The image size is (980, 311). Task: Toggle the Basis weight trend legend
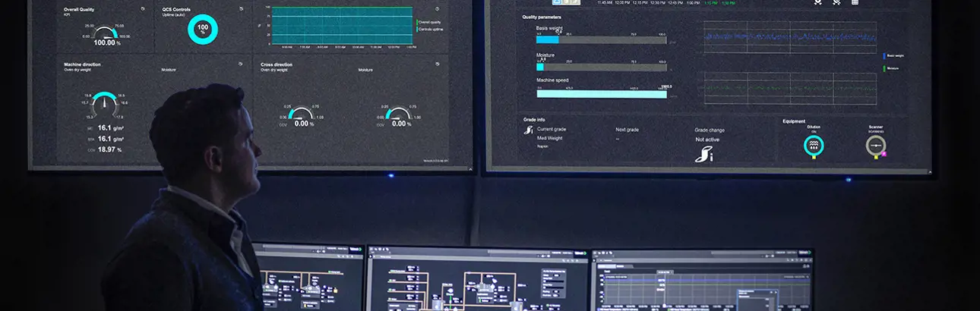pyautogui.click(x=895, y=55)
